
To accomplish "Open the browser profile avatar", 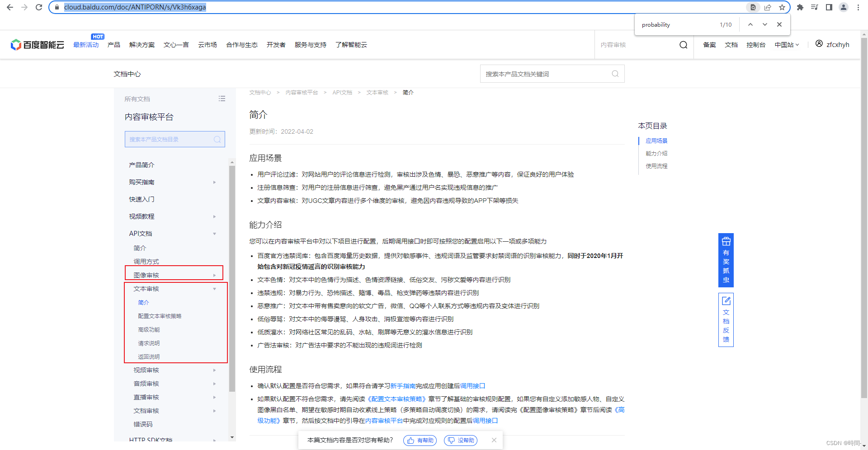I will [x=844, y=7].
